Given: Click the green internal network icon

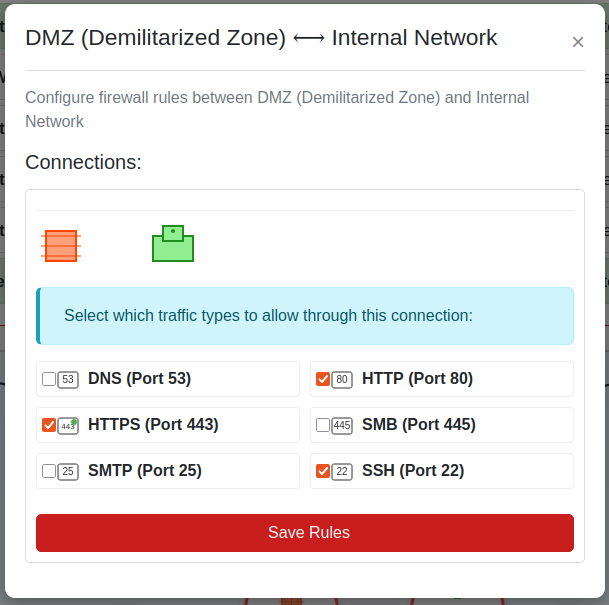Looking at the screenshot, I should pyautogui.click(x=173, y=244).
